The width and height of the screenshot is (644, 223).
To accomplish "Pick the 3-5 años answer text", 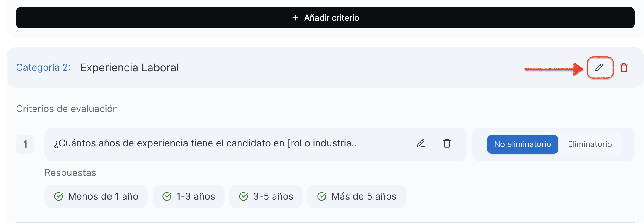I will pyautogui.click(x=273, y=196).
